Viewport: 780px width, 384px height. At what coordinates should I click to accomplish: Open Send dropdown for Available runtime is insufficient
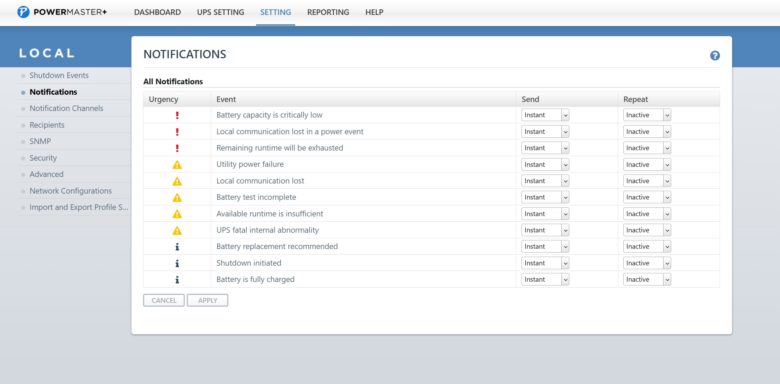(x=545, y=214)
